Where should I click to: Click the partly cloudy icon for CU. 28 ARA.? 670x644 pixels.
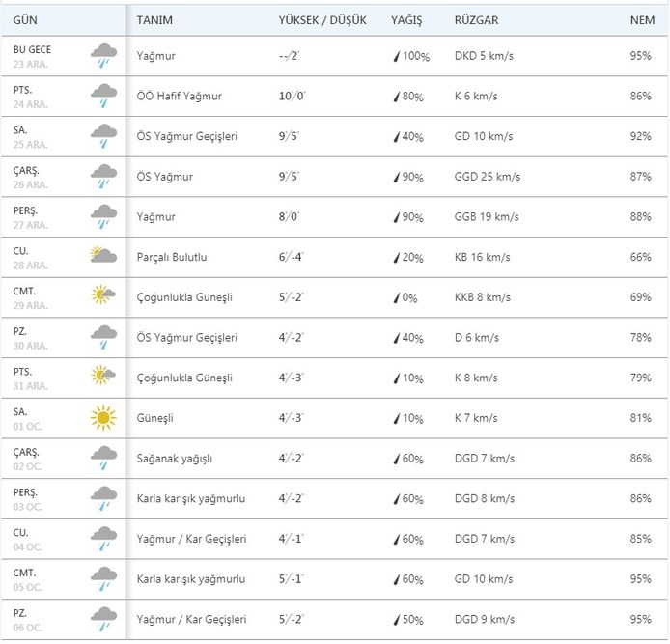point(103,257)
